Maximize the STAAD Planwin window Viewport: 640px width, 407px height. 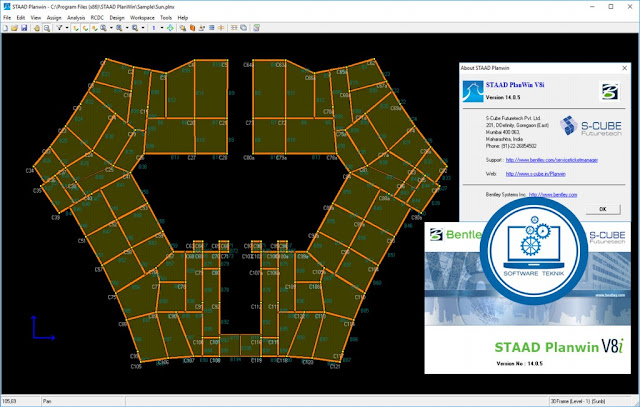pyautogui.click(x=611, y=7)
